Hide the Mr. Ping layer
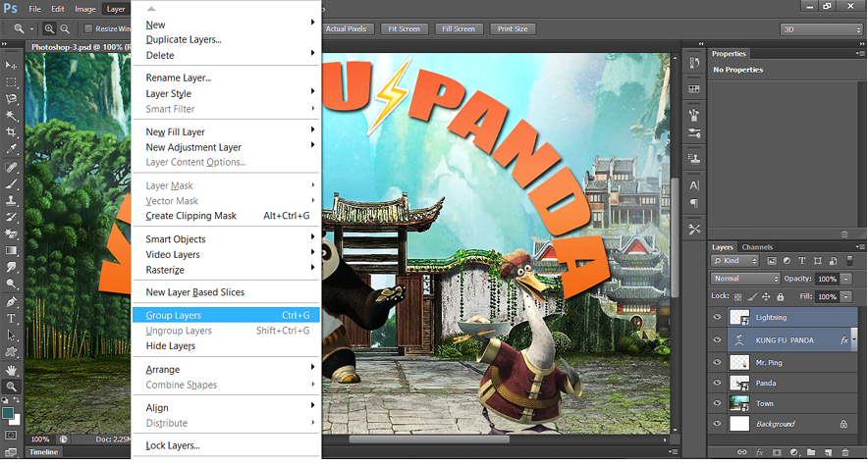Screen dimensions: 868x465 tap(718, 362)
